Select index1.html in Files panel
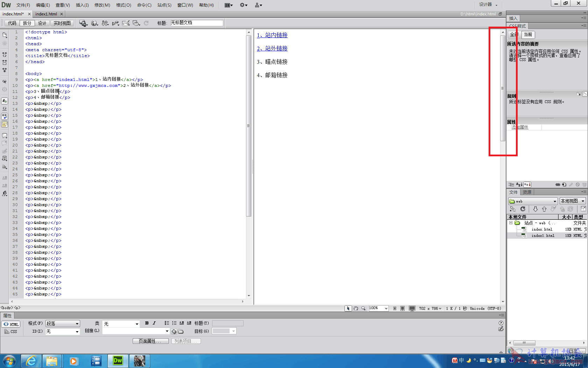588x368 pixels. (543, 236)
